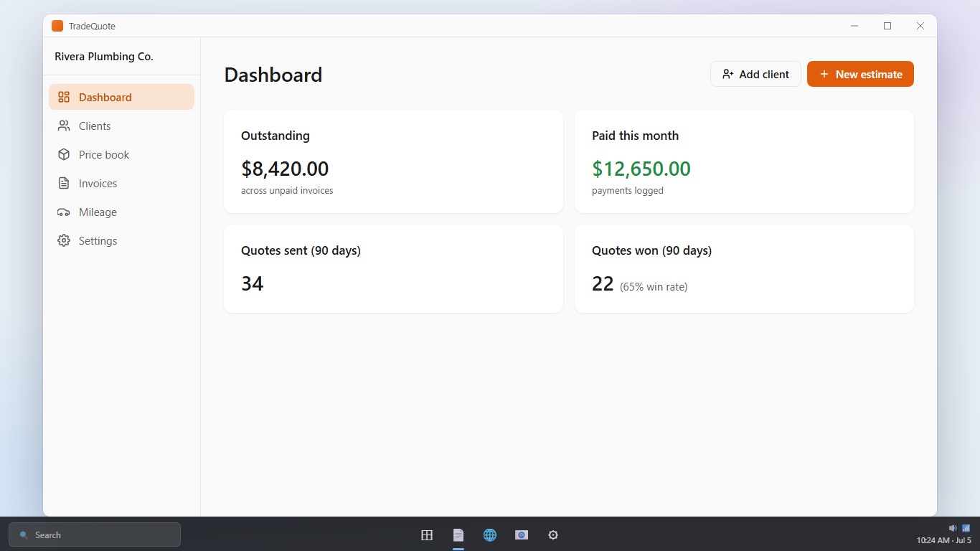Click the TradeQuote orange logo in the title bar
Viewport: 980px width, 551px height.
tap(57, 26)
